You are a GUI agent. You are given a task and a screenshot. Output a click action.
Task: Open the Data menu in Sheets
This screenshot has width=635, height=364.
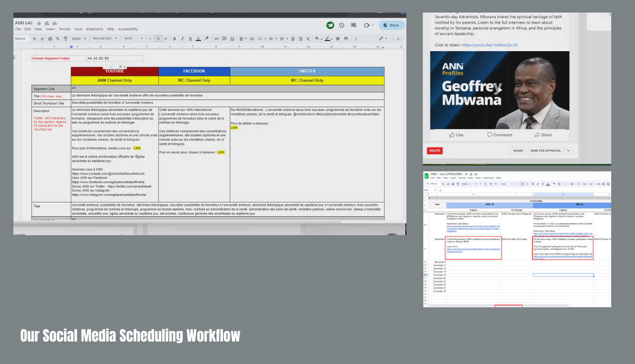[469, 178]
